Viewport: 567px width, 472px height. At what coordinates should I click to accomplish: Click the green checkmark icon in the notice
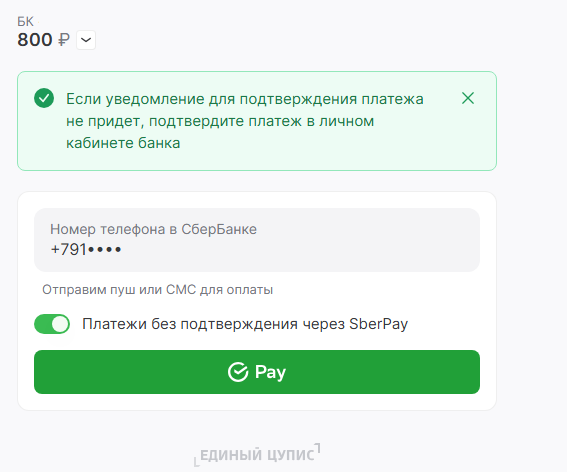(44, 98)
